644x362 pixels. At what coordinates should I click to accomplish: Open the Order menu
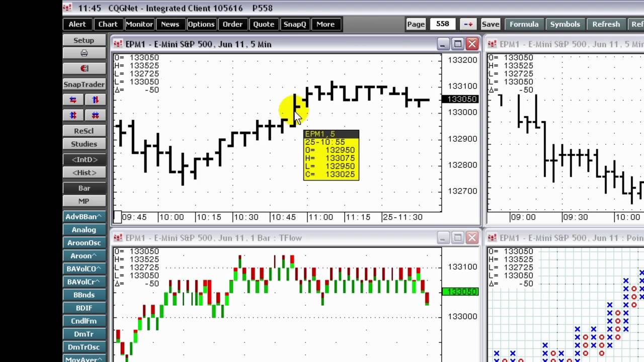pyautogui.click(x=232, y=24)
